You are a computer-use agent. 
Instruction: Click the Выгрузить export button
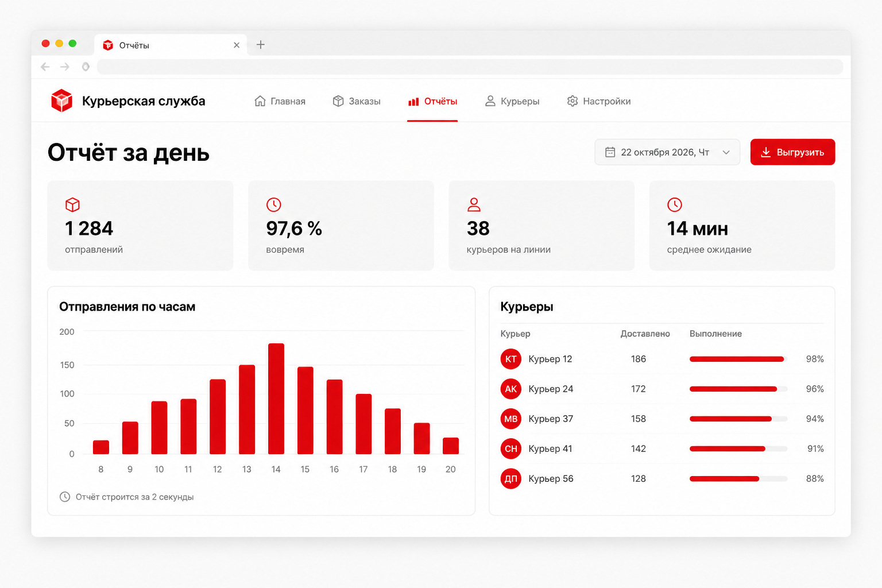pos(792,152)
